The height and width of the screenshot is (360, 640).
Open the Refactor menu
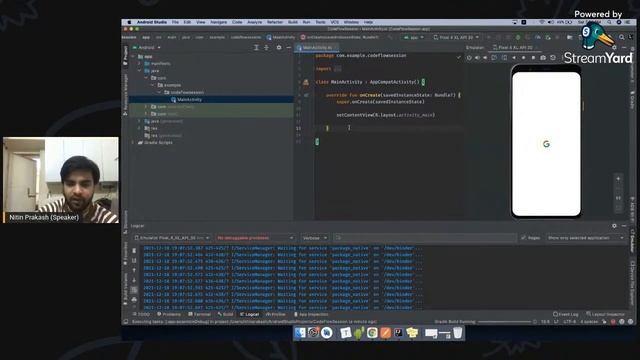(x=275, y=22)
